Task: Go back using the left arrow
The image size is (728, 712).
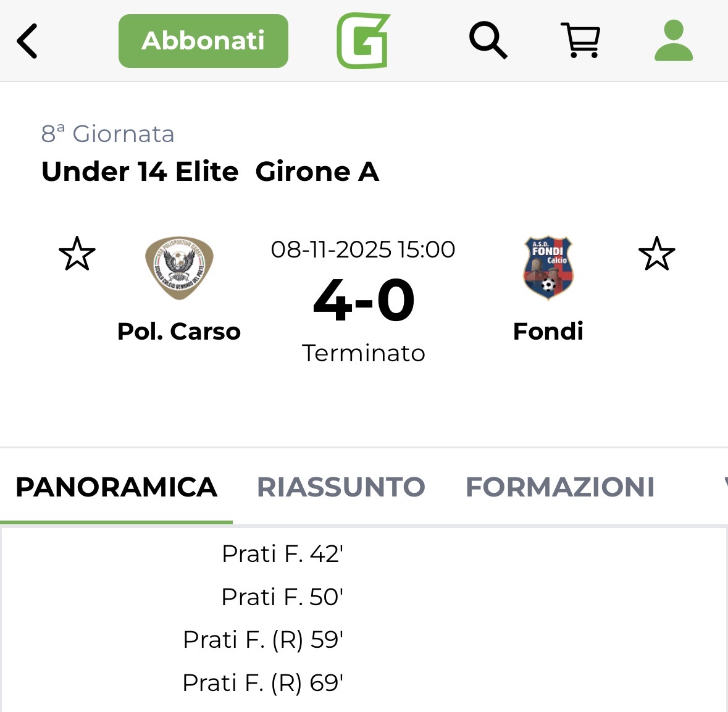Action: coord(27,41)
